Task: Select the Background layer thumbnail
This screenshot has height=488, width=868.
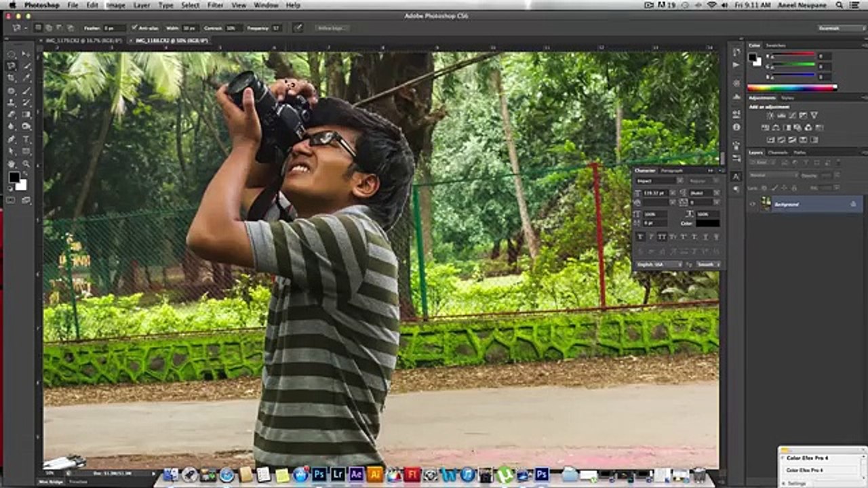Action: click(x=766, y=204)
